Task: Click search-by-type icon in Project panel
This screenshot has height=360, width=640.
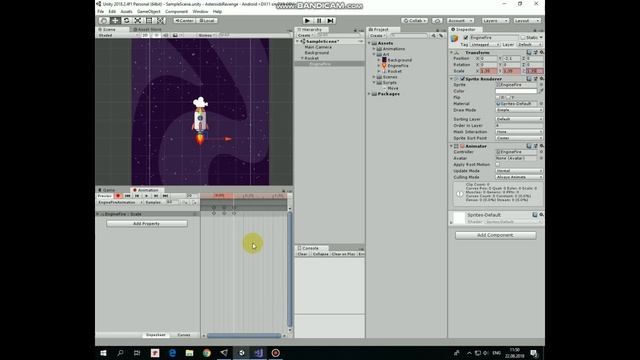Action: point(433,36)
